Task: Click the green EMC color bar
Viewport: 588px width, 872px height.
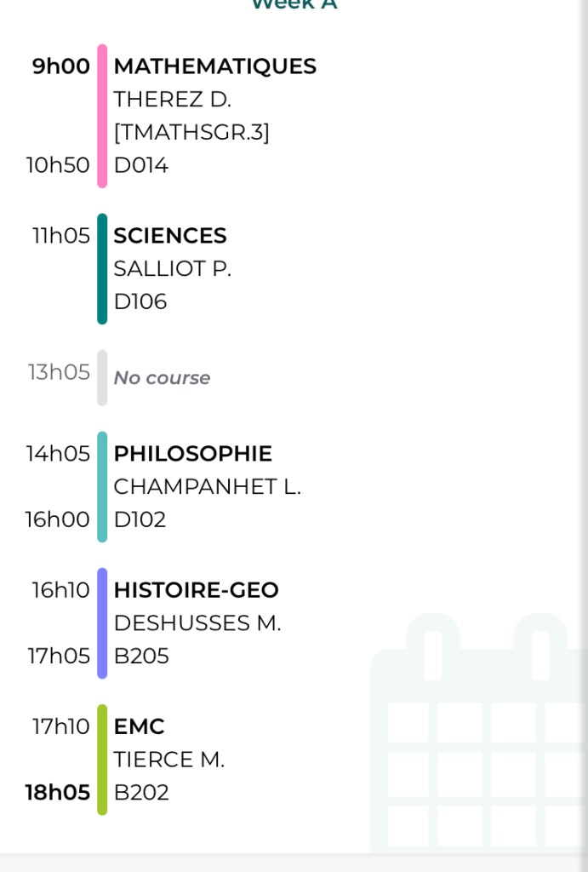Action: pyautogui.click(x=102, y=760)
